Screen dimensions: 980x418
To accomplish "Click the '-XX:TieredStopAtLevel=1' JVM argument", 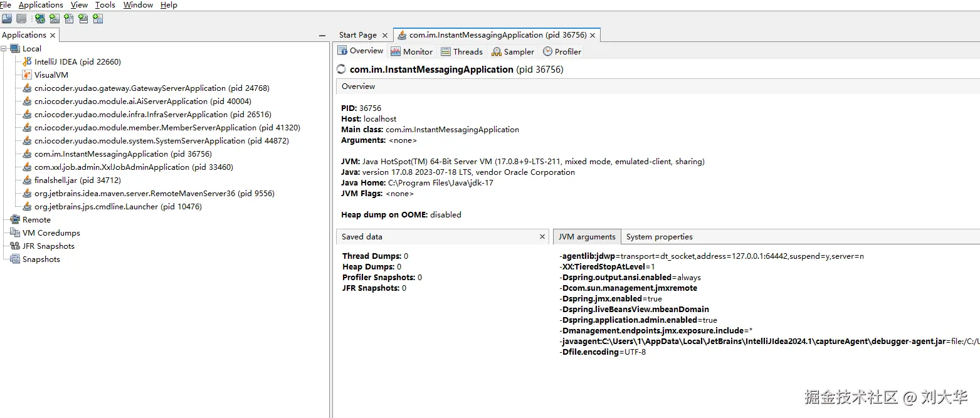I will (607, 266).
